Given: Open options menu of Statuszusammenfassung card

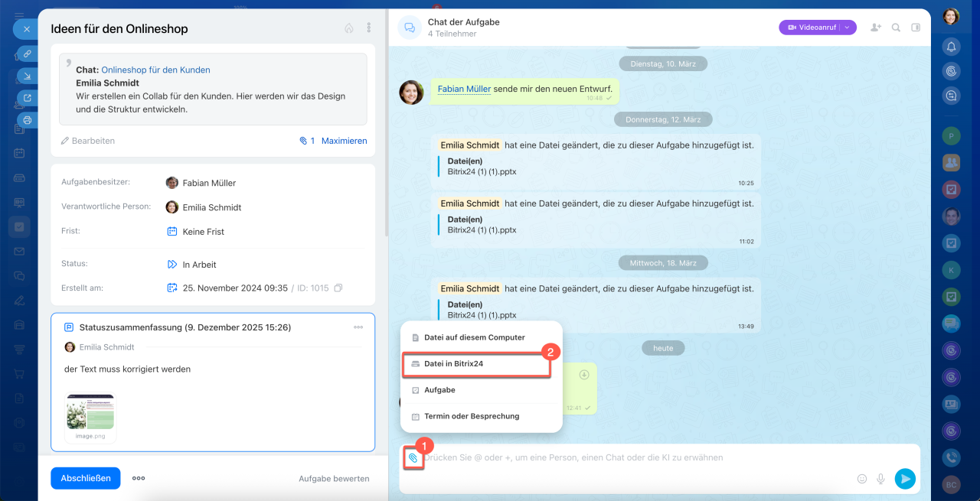Looking at the screenshot, I should tap(358, 327).
